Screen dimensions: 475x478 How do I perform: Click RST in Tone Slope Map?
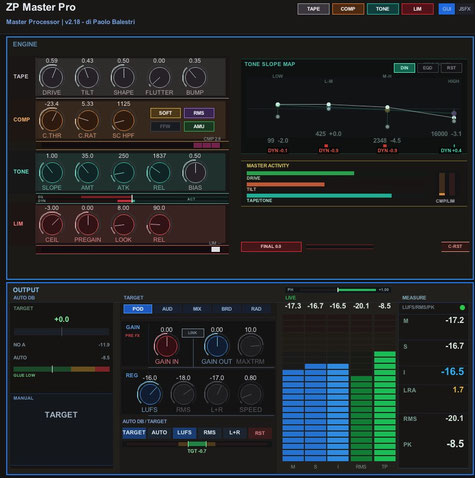451,68
